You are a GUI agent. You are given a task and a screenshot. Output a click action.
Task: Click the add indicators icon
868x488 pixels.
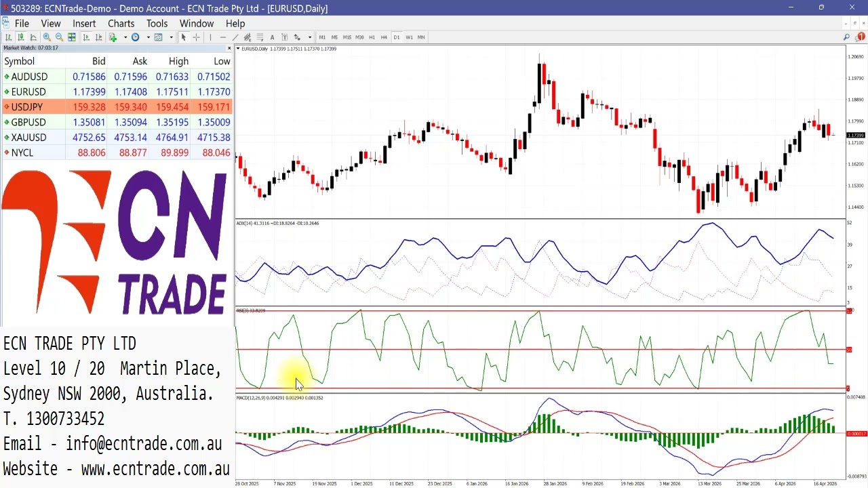pos(113,37)
